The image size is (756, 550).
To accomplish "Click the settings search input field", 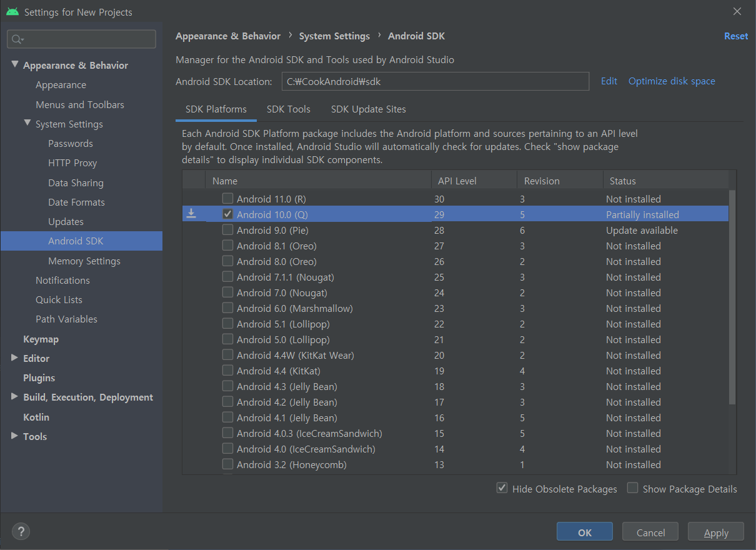I will pyautogui.click(x=81, y=39).
